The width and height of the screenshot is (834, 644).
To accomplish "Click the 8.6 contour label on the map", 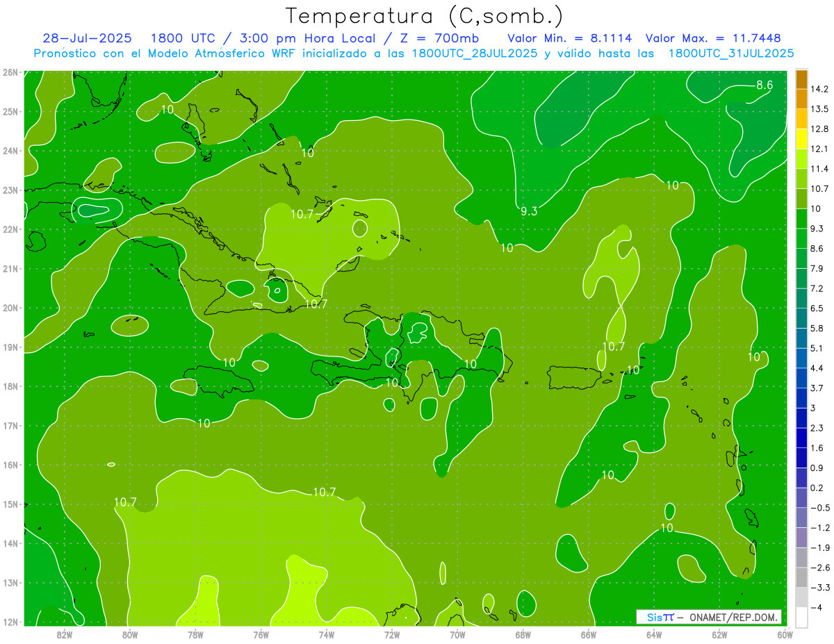I will (764, 85).
